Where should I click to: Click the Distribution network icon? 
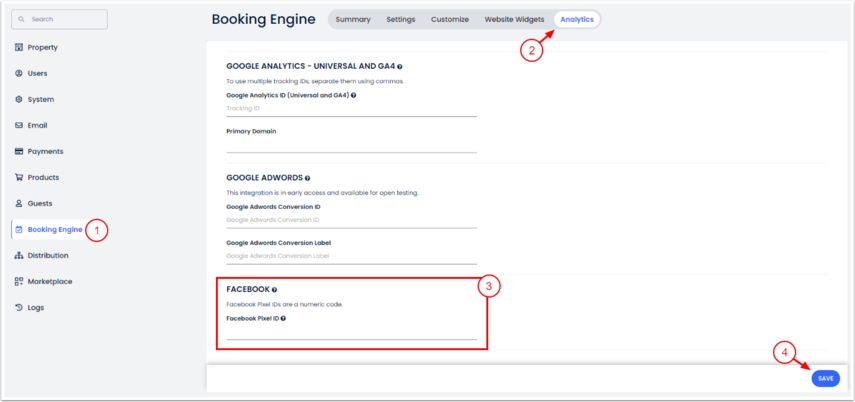[x=19, y=255]
